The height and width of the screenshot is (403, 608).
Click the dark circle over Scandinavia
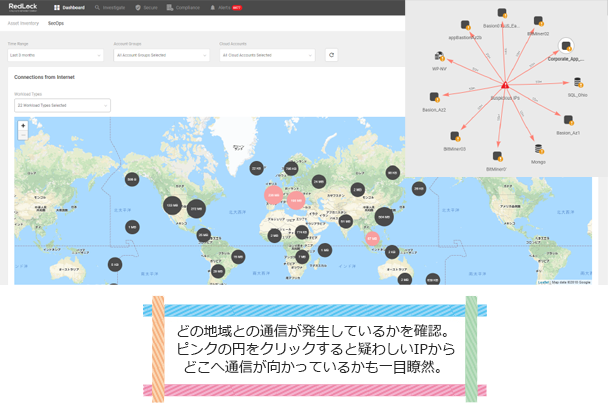(291, 169)
